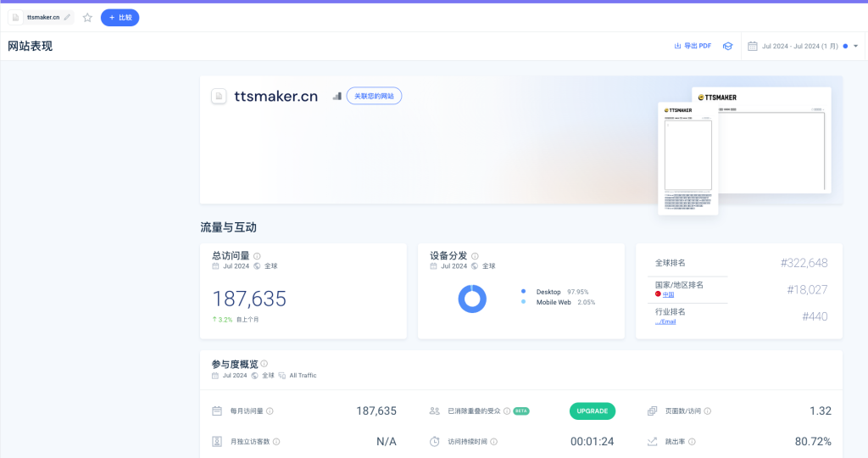Show info tooltip for 访问持续时间
Image resolution: width=868 pixels, height=458 pixels.
494,441
